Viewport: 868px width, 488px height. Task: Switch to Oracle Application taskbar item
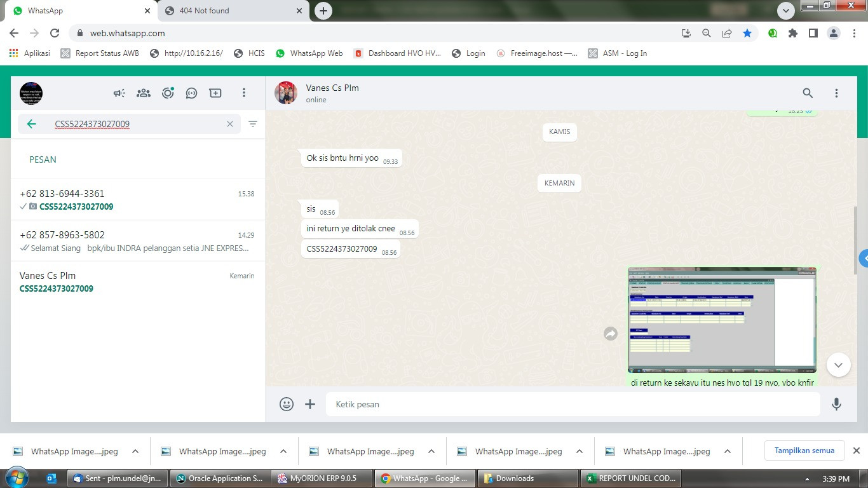click(220, 478)
